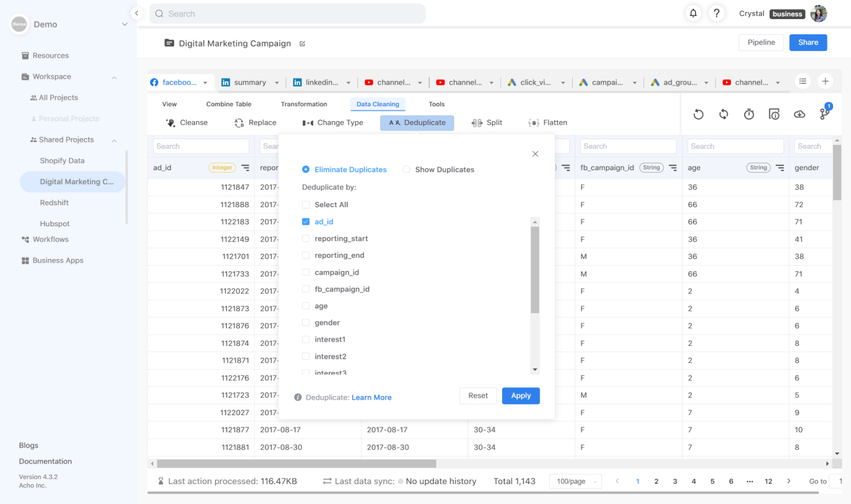This screenshot has width=851, height=504.
Task: Click the cloud download export icon
Action: [x=799, y=114]
